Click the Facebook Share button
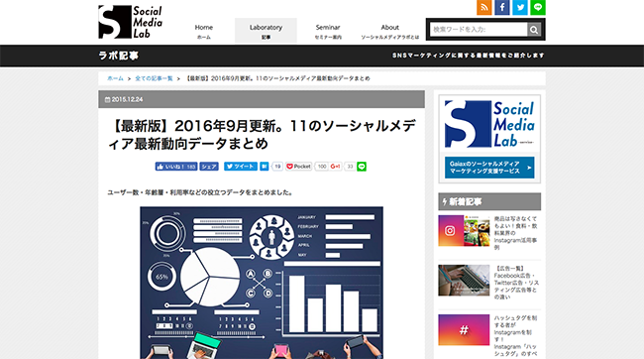The height and width of the screenshot is (359, 644). (x=209, y=167)
